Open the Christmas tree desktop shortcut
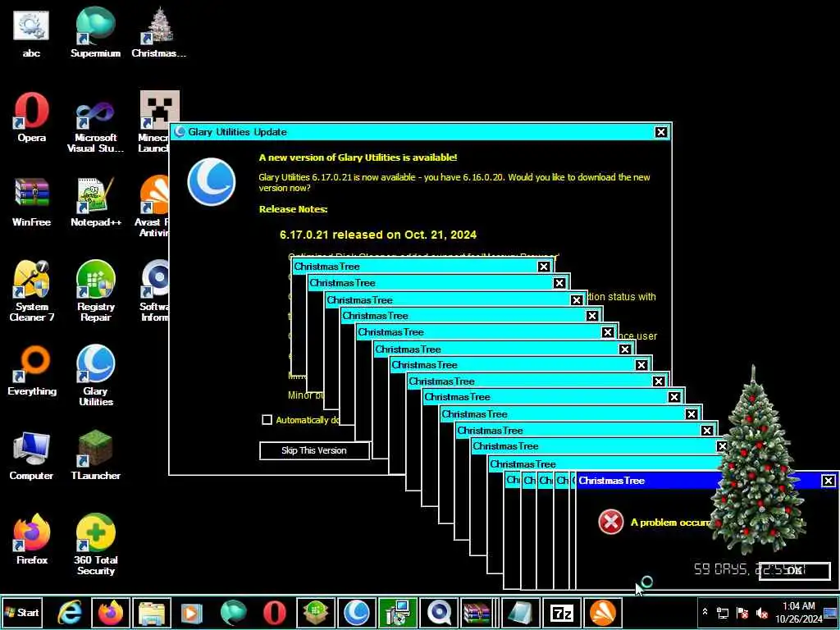Image resolution: width=840 pixels, height=630 pixels. 158,32
